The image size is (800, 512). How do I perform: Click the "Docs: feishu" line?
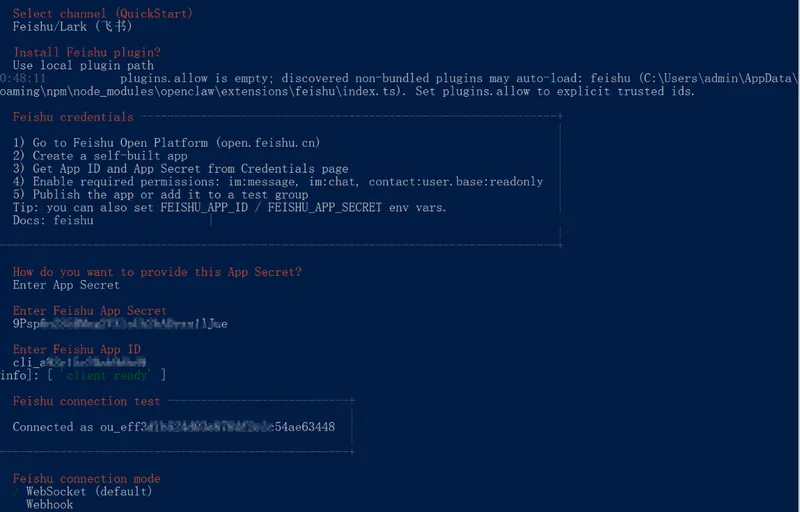tap(53, 220)
